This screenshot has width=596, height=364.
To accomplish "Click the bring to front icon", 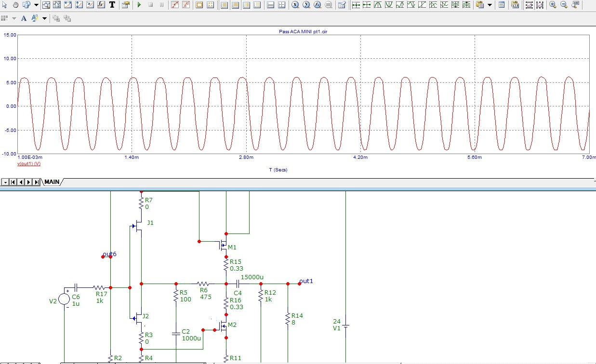I will click(x=56, y=18).
